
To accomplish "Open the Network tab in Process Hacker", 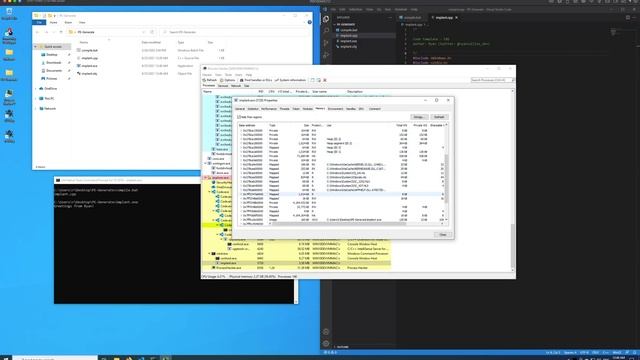I will coord(236,86).
